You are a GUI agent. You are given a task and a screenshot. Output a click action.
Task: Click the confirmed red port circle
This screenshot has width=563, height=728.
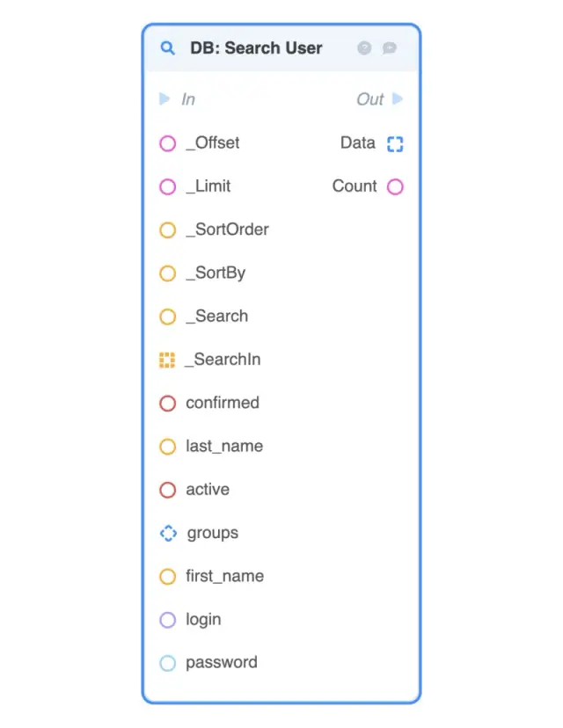tap(167, 404)
